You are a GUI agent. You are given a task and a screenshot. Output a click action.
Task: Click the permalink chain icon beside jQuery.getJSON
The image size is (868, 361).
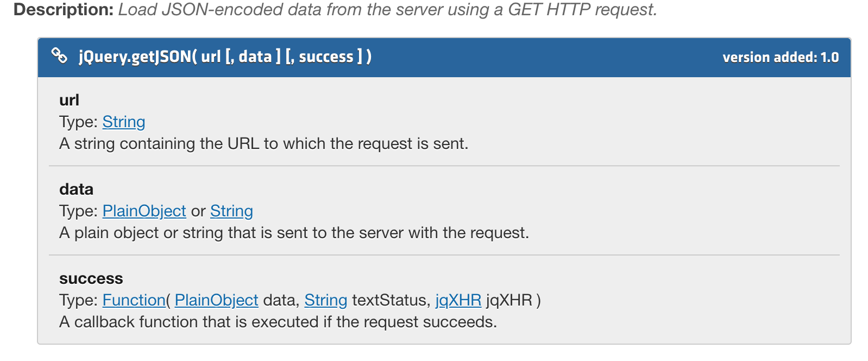click(59, 55)
